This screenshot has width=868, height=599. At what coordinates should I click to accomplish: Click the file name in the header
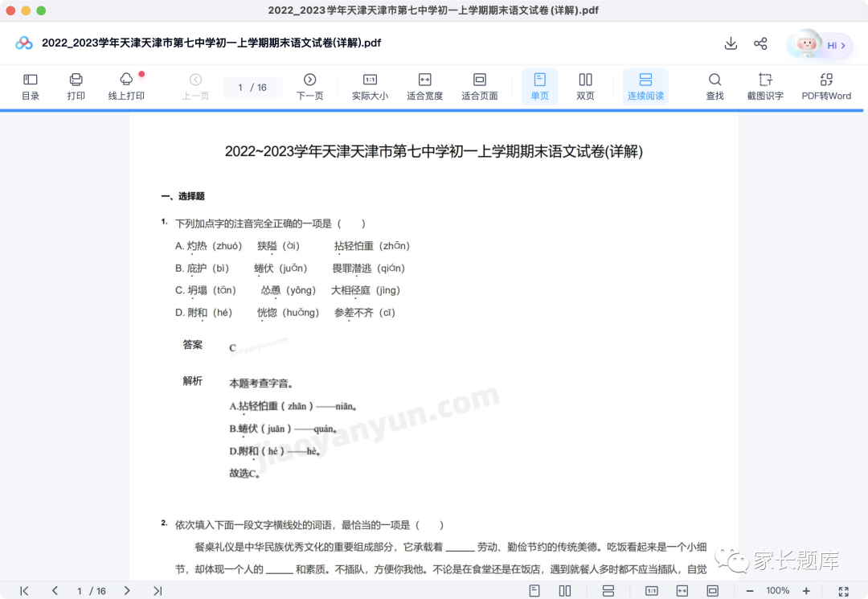tap(211, 43)
